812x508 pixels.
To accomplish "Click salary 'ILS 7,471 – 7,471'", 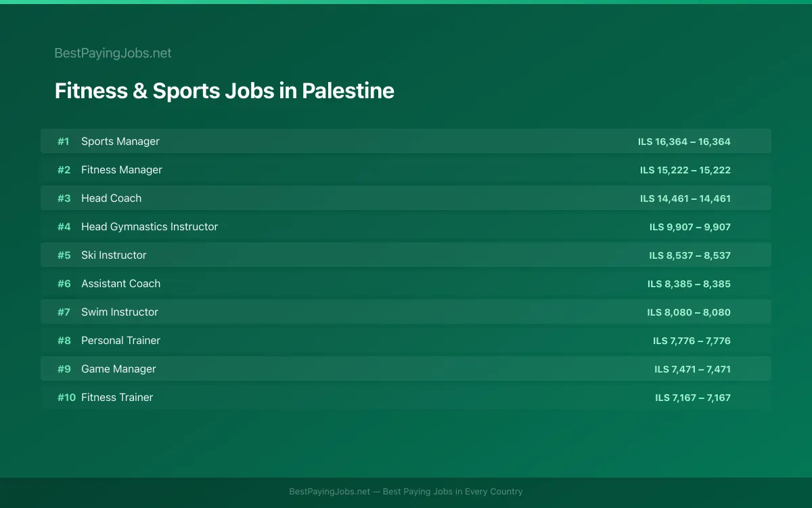I will coord(692,369).
